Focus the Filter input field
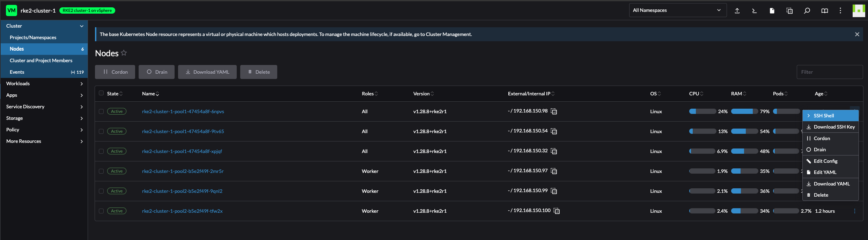868x240 pixels. pyautogui.click(x=830, y=72)
